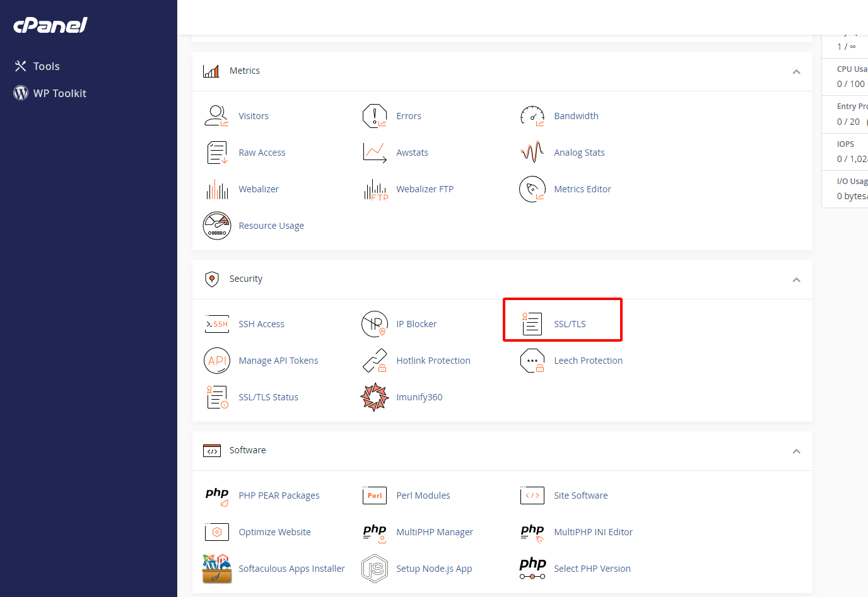
Task: Click the cPanel logo
Action: click(x=50, y=25)
